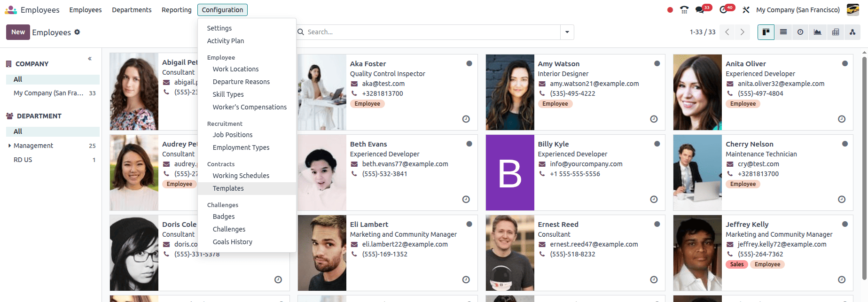Open Working Schedules menu entry

[x=247, y=176]
